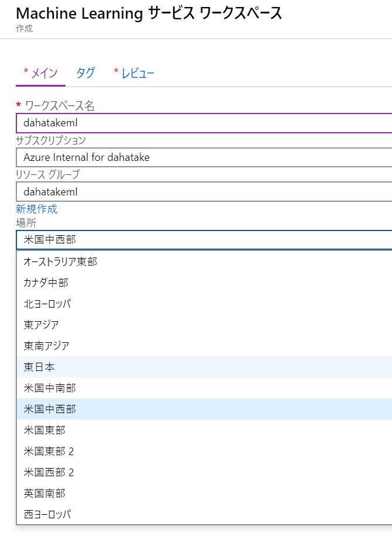Select 西ヨーロッパ from the location list
The image size is (392, 537).
204,514
